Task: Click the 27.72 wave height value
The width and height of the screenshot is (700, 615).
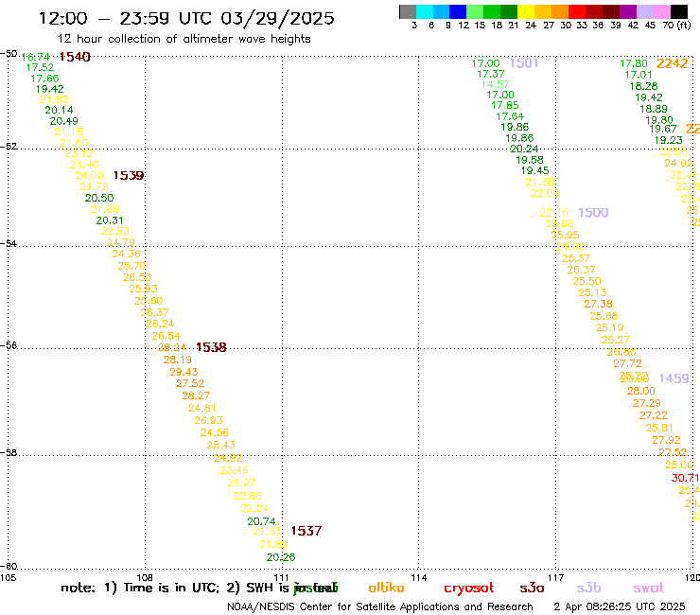Action: pos(628,364)
